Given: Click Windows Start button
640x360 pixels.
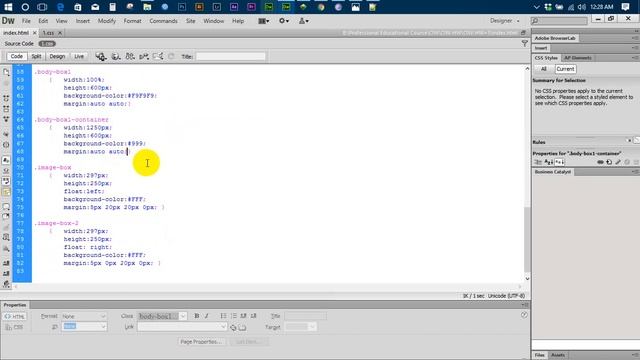Looking at the screenshot, I should (x=8, y=7).
